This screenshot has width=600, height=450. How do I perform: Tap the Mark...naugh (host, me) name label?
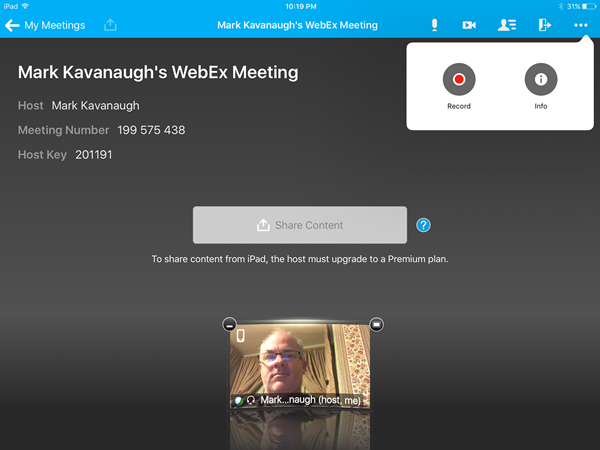(x=310, y=400)
